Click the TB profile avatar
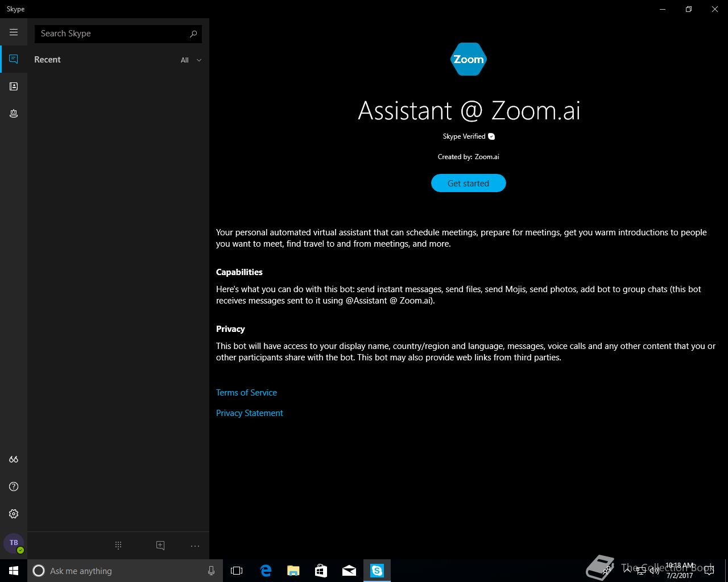The height and width of the screenshot is (582, 728). (14, 543)
